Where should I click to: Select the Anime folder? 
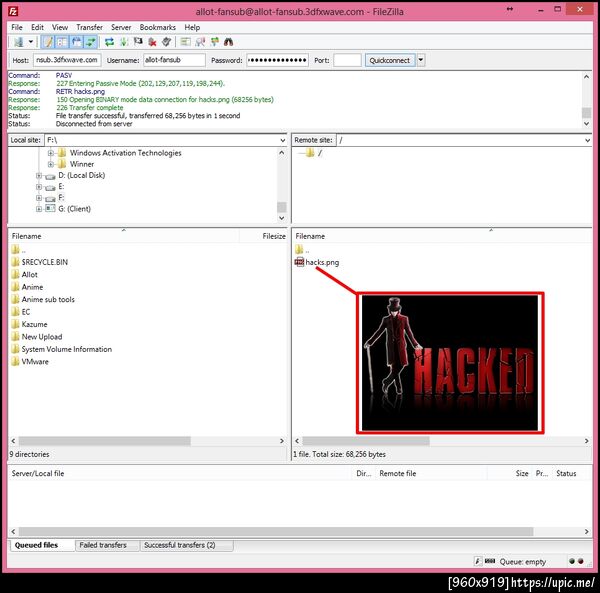click(32, 287)
